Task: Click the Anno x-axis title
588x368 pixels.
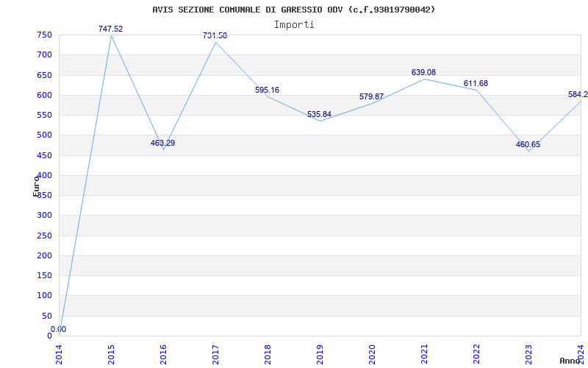Action: (x=570, y=361)
